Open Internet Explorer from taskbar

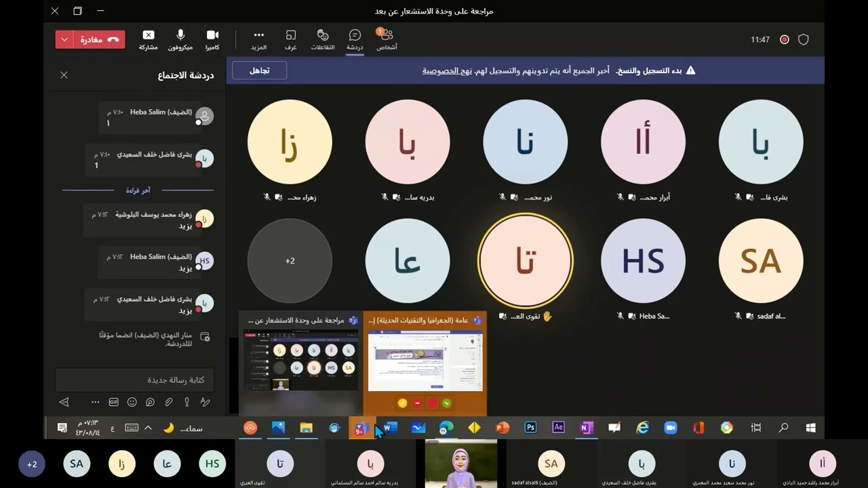point(642,428)
